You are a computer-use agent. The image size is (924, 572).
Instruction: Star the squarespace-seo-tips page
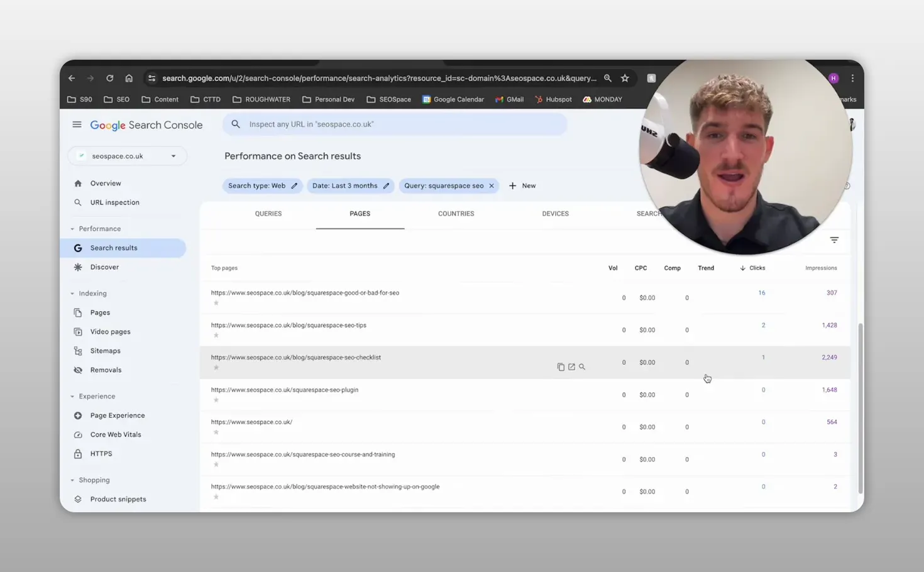(216, 335)
